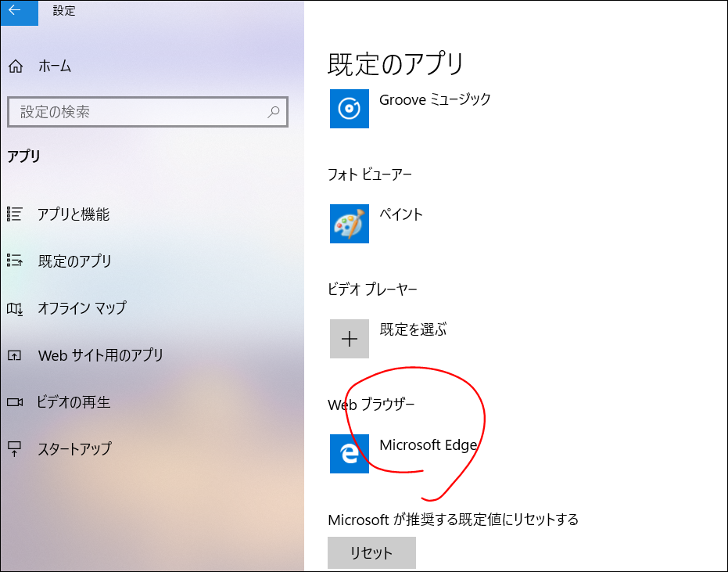Image resolution: width=728 pixels, height=572 pixels.
Task: Click the plus icon for video player
Action: click(x=349, y=339)
